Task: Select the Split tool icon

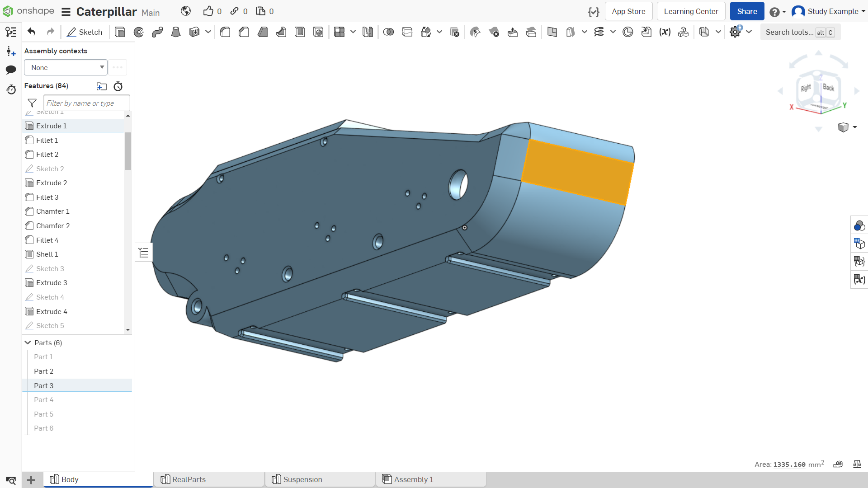Action: point(407,32)
